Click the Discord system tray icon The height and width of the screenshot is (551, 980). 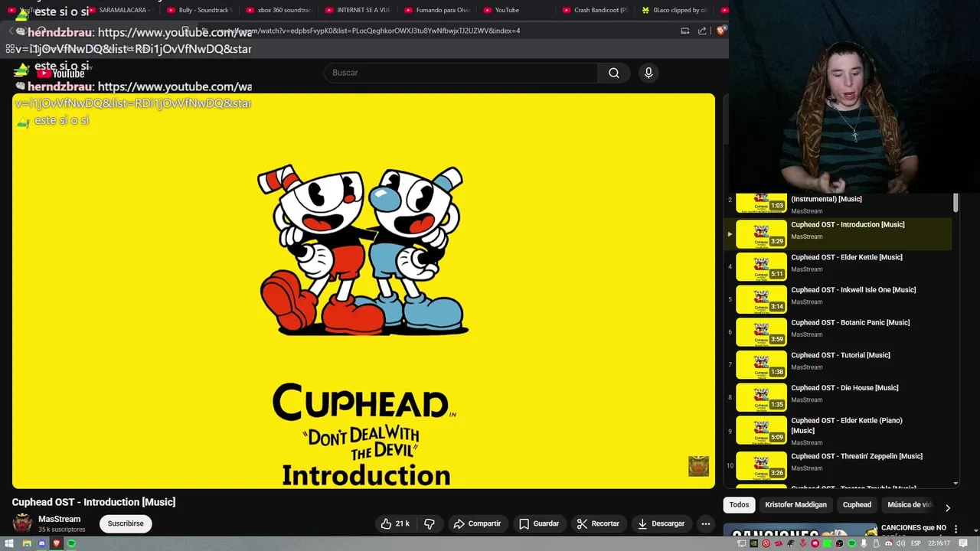[889, 543]
